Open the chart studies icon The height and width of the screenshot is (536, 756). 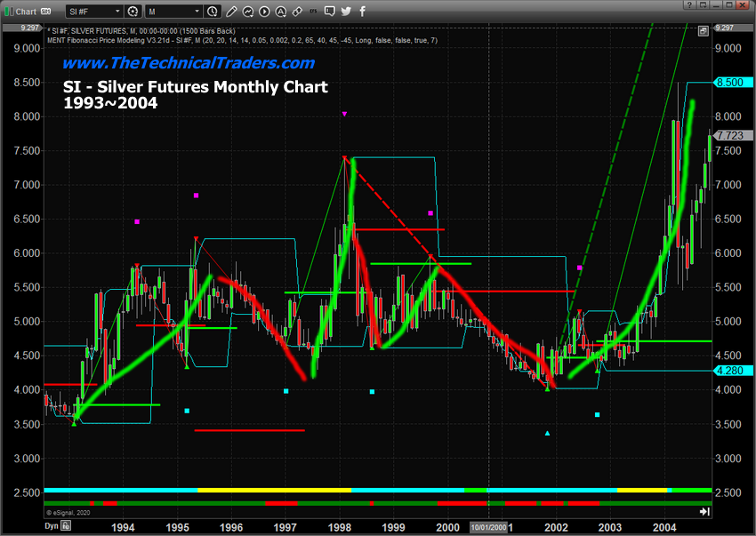coord(250,12)
